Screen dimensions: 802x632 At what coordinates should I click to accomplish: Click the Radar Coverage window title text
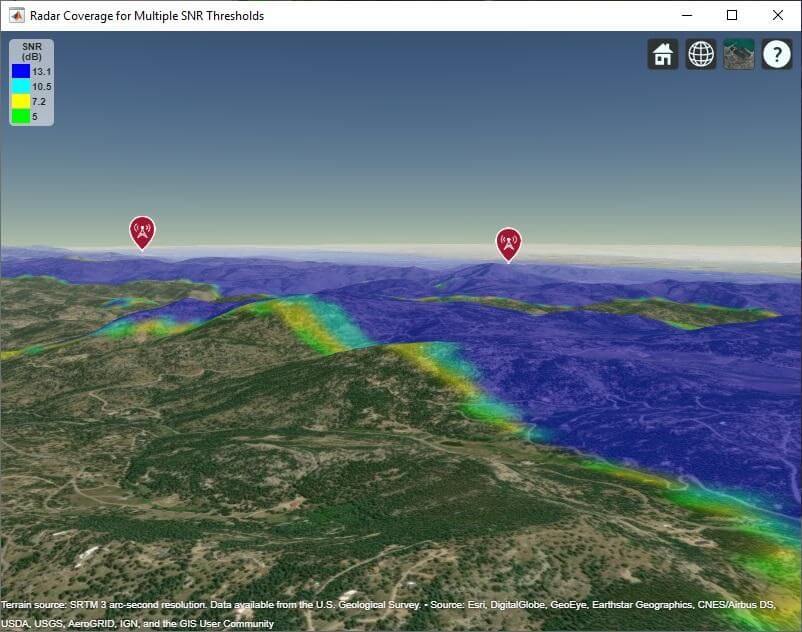[144, 15]
